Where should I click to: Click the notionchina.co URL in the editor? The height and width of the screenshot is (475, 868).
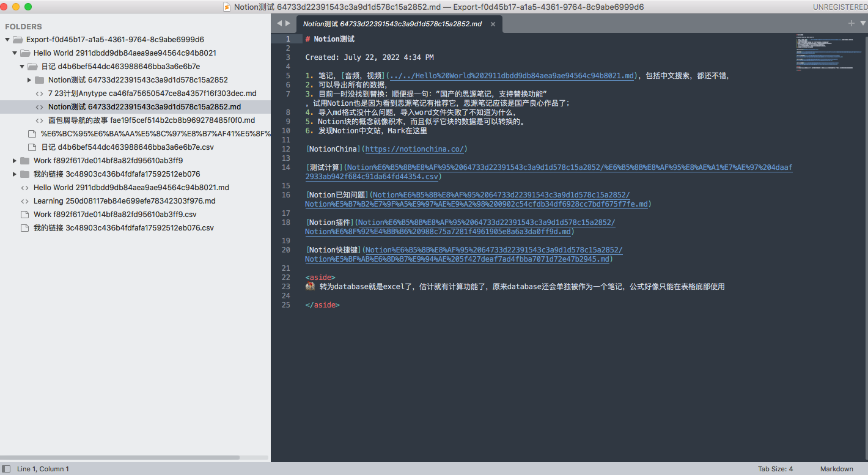[415, 149]
